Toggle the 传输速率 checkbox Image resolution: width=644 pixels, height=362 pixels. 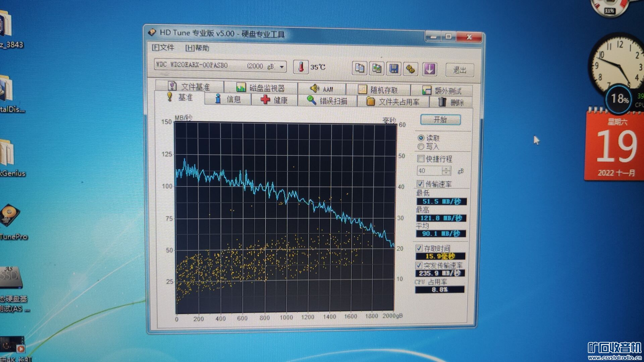coord(420,184)
